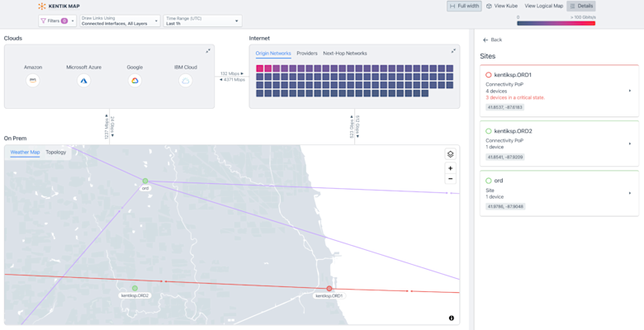Open the map layers selector icon

coord(451,154)
